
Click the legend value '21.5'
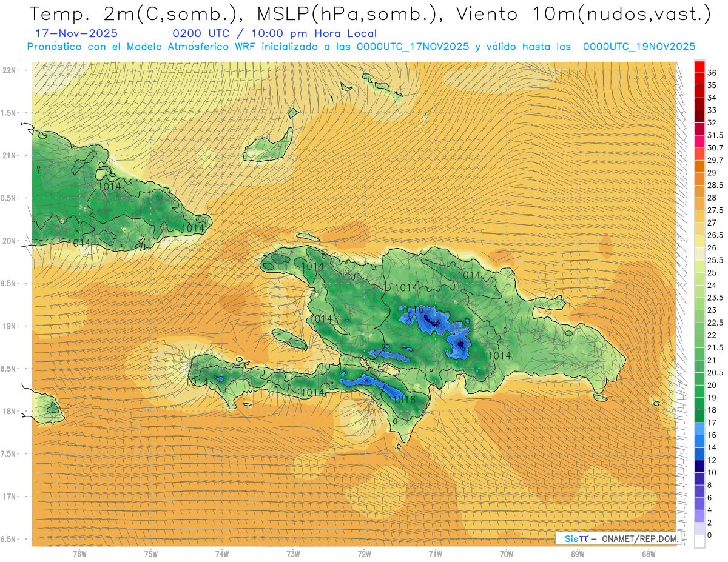pos(716,348)
